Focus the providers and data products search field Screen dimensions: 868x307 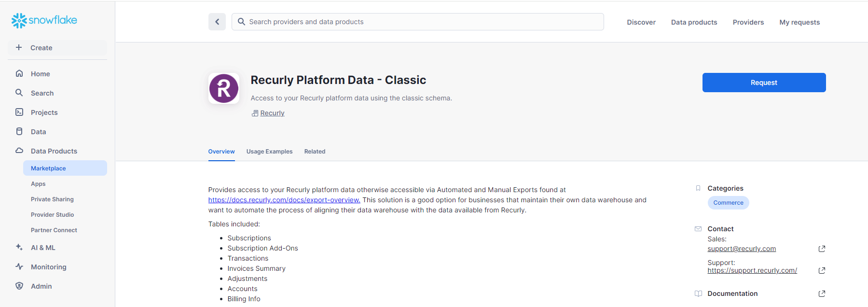click(418, 22)
